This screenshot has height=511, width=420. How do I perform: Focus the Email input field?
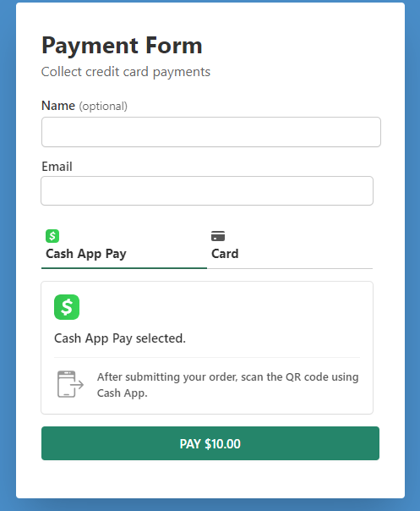coord(207,191)
